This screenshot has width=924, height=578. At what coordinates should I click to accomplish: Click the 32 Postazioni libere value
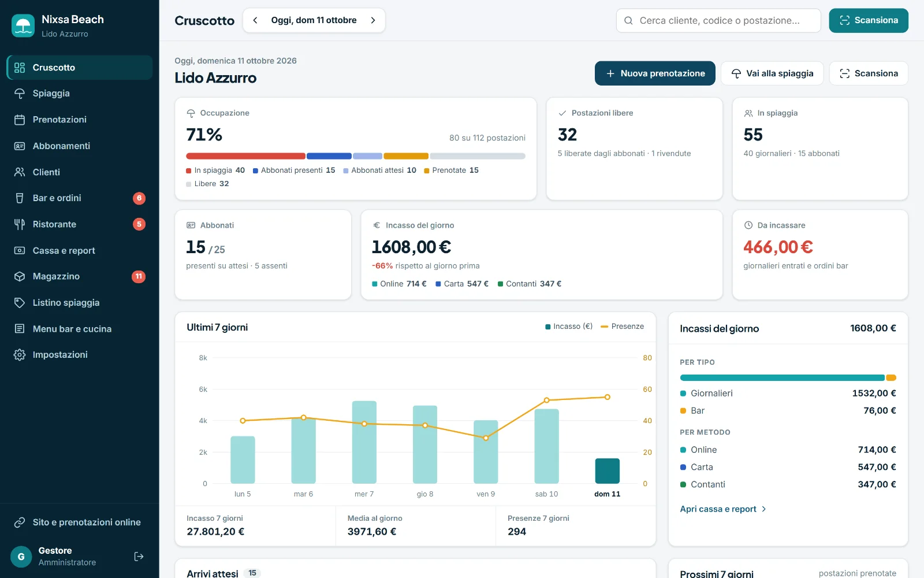tap(568, 135)
